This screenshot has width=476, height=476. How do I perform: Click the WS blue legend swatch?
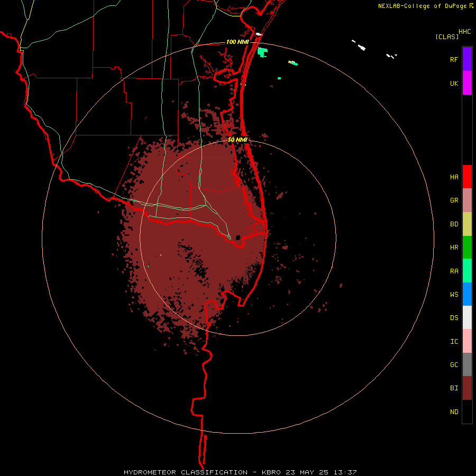click(467, 294)
